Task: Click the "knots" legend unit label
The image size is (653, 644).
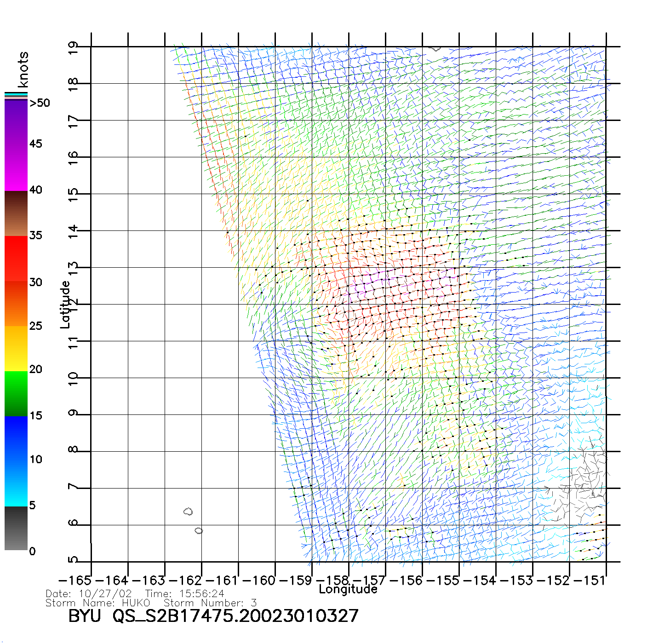Action: coord(23,69)
